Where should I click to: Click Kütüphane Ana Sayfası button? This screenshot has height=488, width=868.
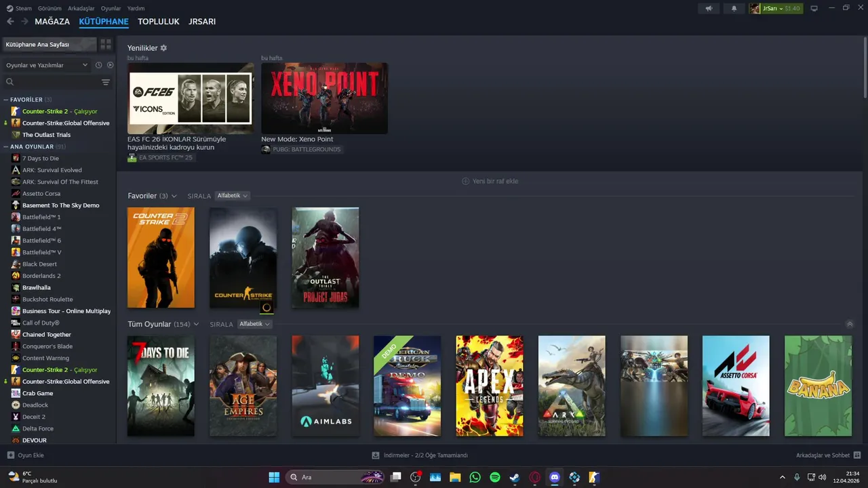pyautogui.click(x=50, y=44)
